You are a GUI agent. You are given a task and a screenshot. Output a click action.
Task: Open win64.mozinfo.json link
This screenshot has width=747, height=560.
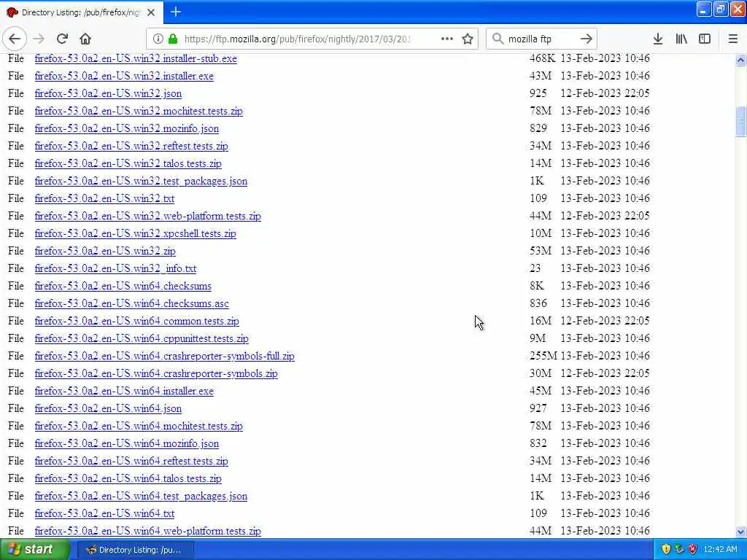(127, 444)
